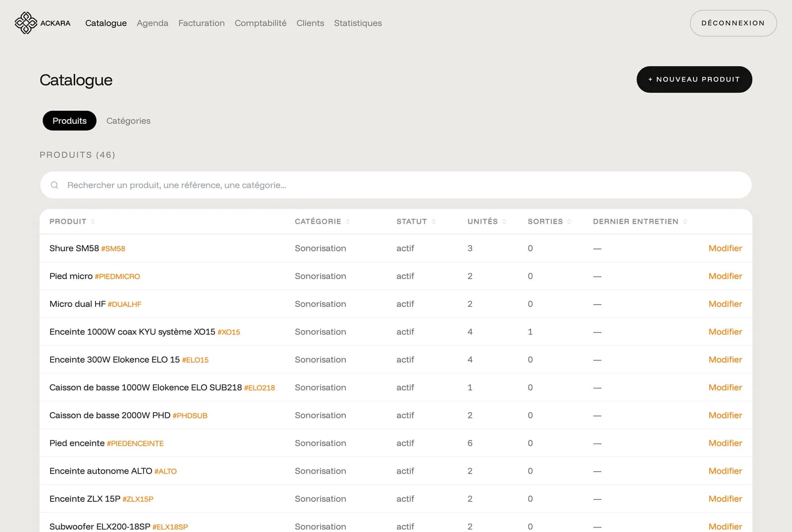The image size is (792, 532).
Task: Click the Produits (46) count heading
Action: 77,155
